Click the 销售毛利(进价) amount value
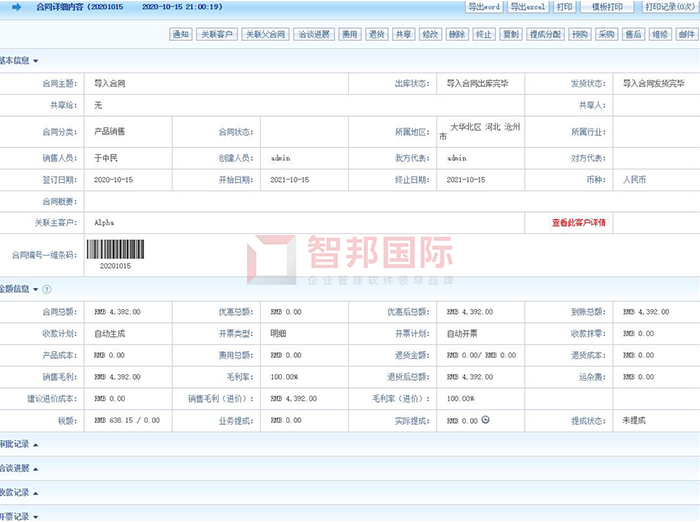 coord(294,398)
